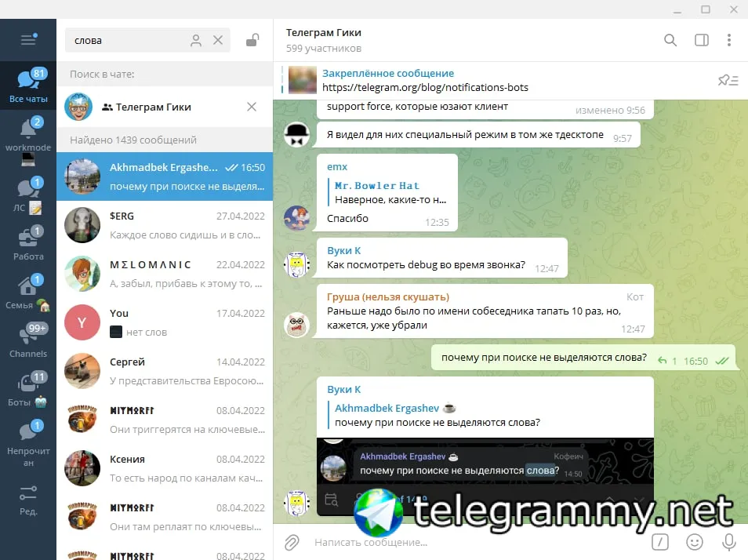Toggle the right info side panel
The width and height of the screenshot is (748, 560).
pyautogui.click(x=702, y=40)
